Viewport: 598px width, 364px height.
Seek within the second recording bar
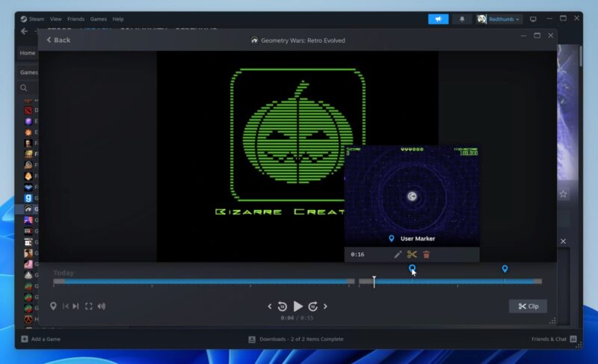(451, 282)
